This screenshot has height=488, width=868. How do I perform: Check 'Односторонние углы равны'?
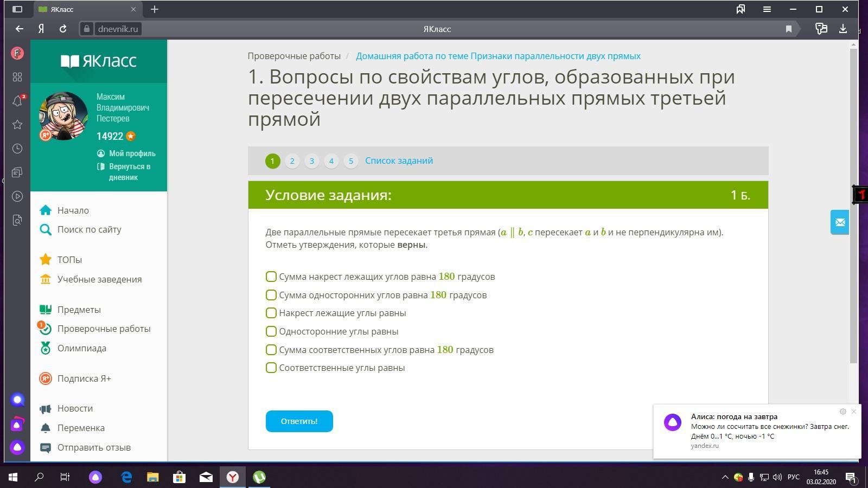271,331
